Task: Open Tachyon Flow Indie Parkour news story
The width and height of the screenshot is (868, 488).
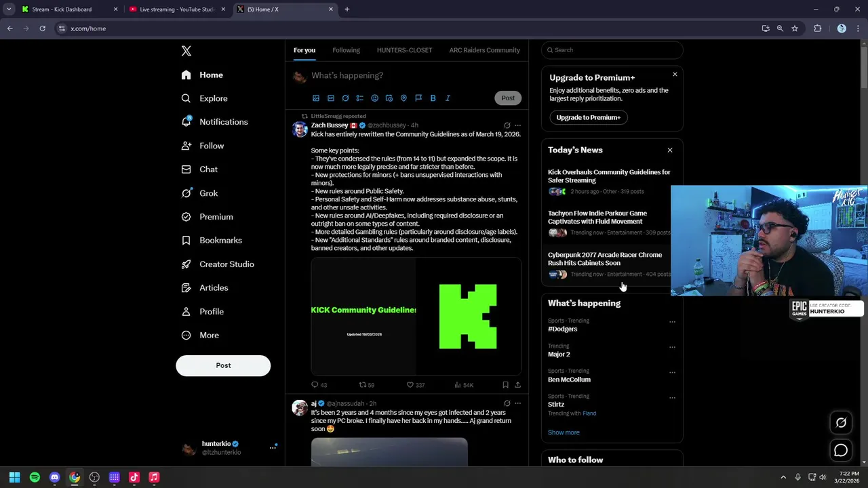Action: [597, 218]
